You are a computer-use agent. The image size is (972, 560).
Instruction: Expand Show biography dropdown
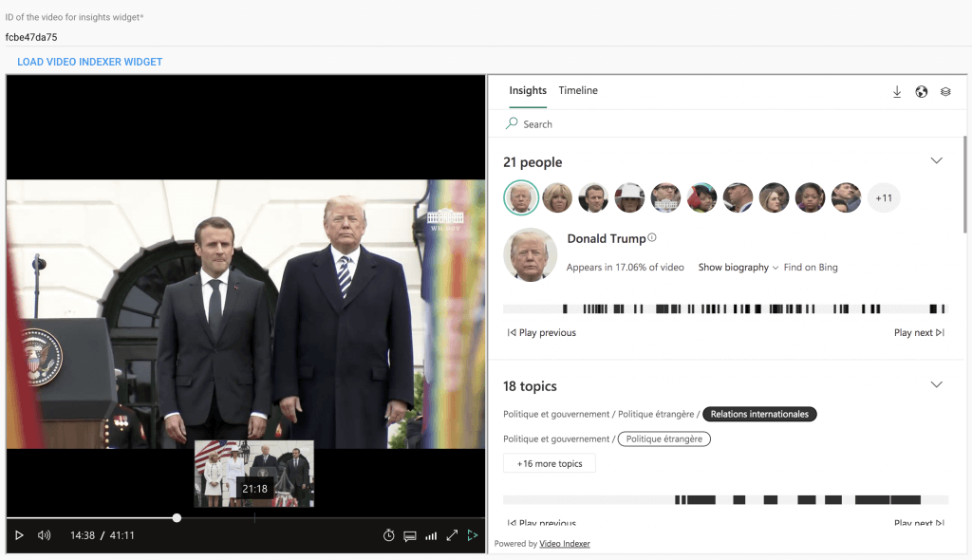[x=738, y=268]
